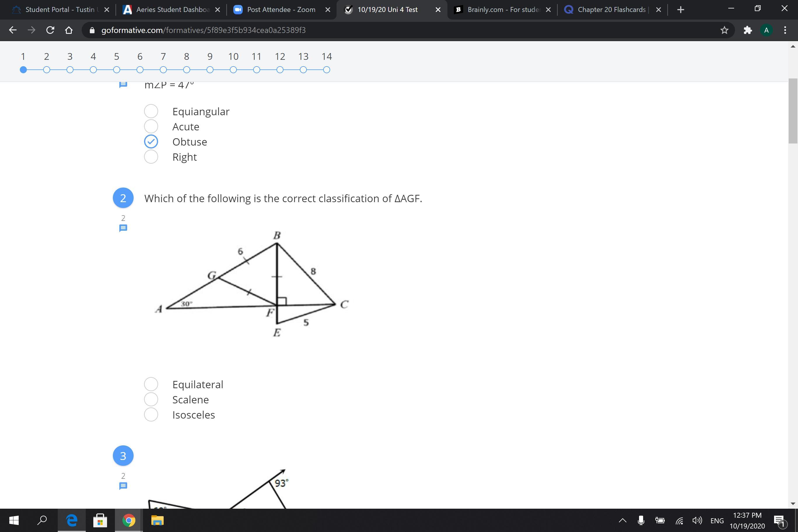Jump to question 14 marker
The image size is (798, 532).
326,69
